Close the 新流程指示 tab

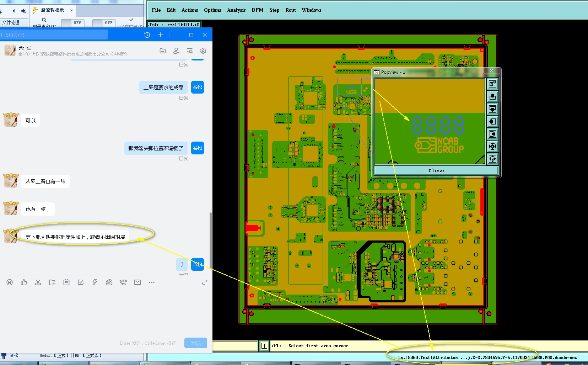tap(71, 10)
